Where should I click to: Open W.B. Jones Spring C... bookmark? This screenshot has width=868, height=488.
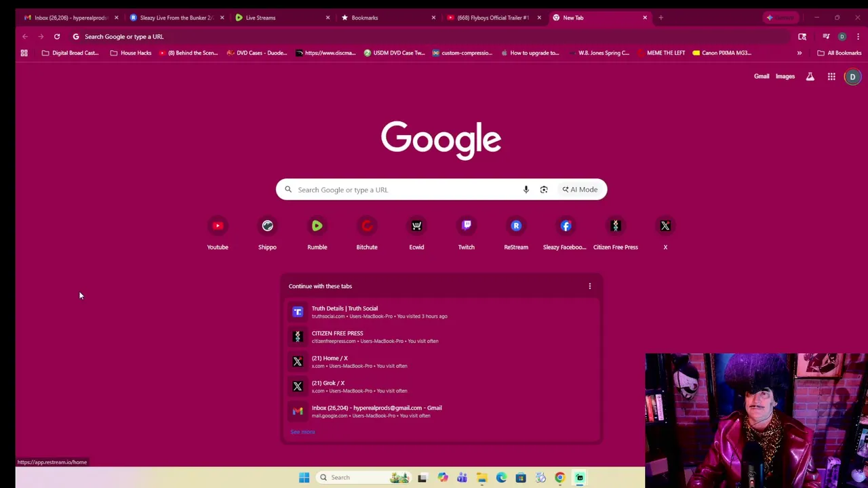pos(599,53)
